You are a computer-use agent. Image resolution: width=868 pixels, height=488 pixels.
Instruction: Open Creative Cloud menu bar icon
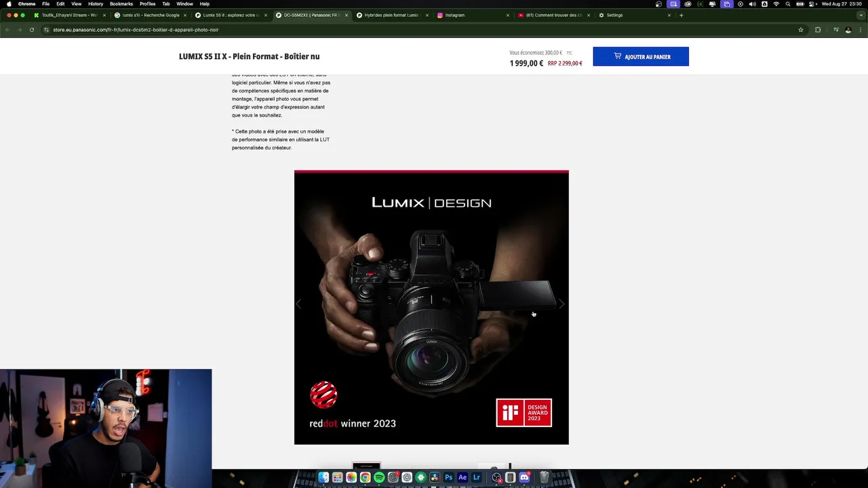click(688, 4)
